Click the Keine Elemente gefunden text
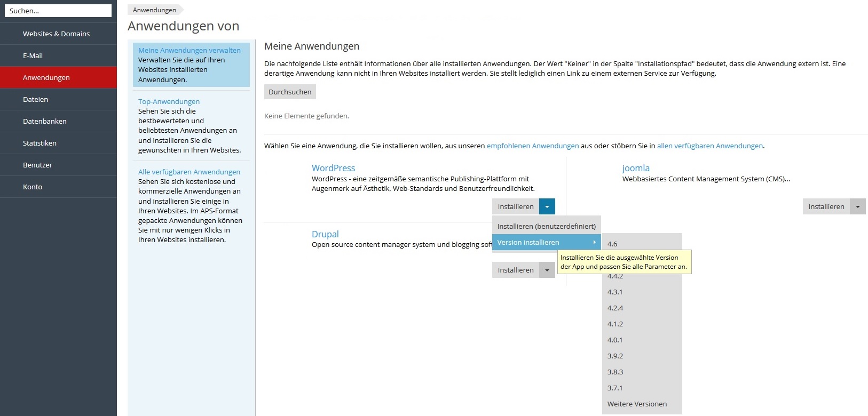 tap(306, 116)
